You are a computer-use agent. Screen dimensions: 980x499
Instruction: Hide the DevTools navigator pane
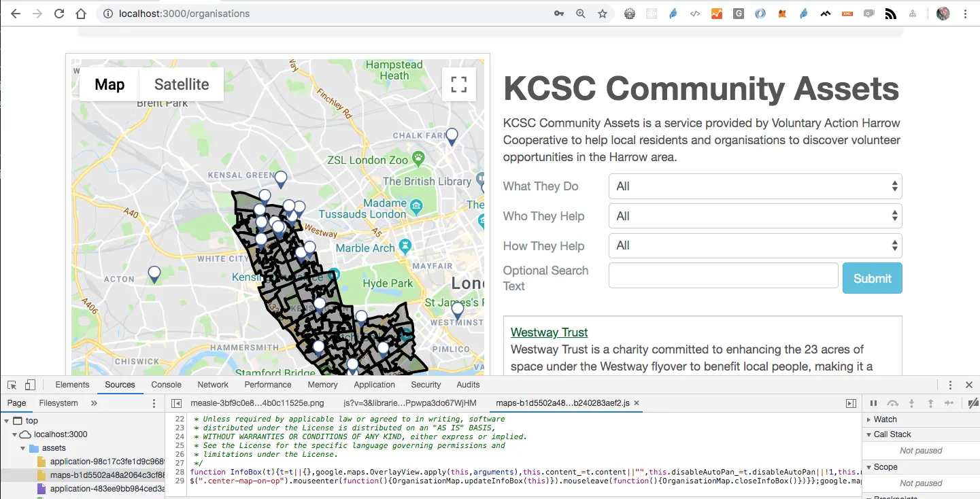click(176, 403)
